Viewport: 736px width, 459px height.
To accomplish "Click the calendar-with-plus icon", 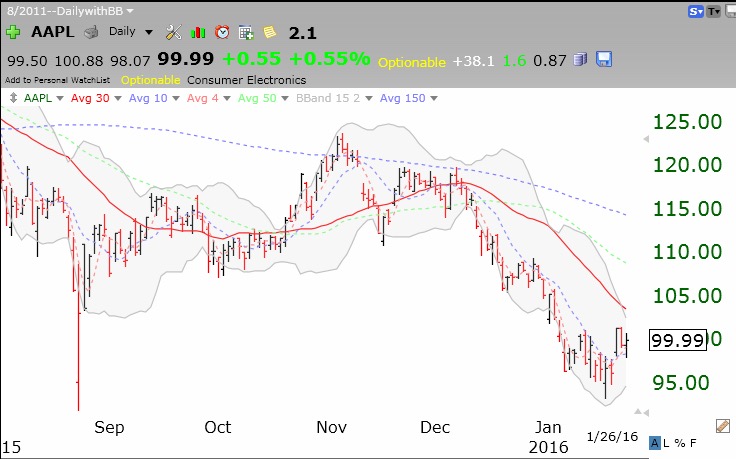I will (x=246, y=32).
